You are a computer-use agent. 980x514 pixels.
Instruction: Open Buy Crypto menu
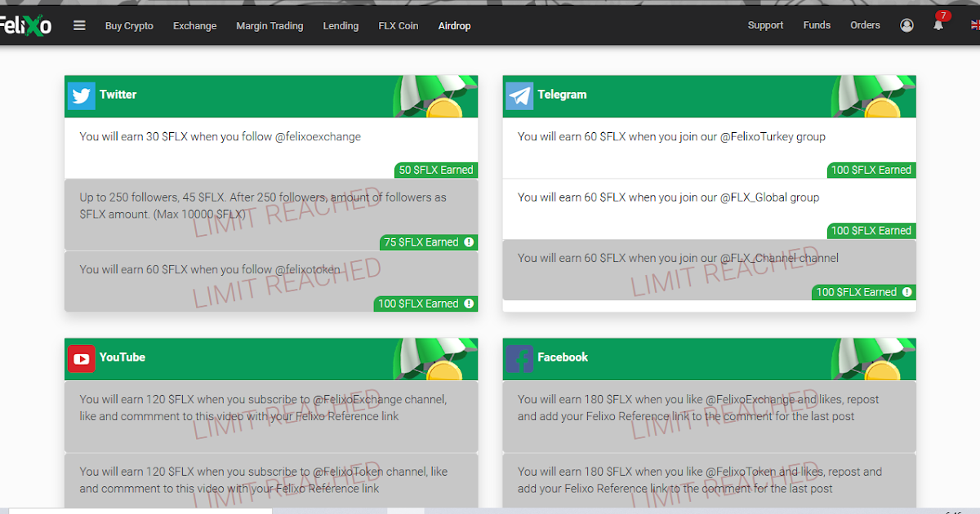[129, 26]
